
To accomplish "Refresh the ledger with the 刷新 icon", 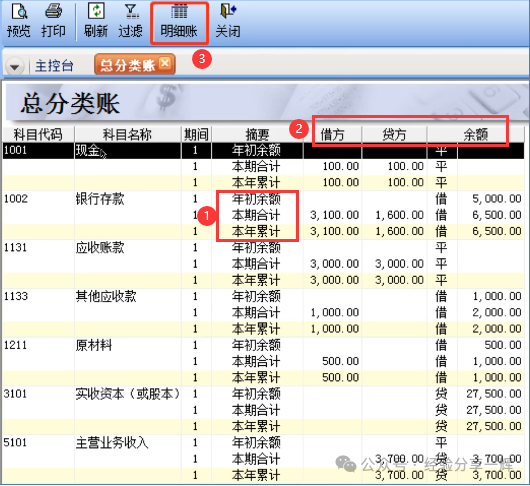I will tap(96, 21).
